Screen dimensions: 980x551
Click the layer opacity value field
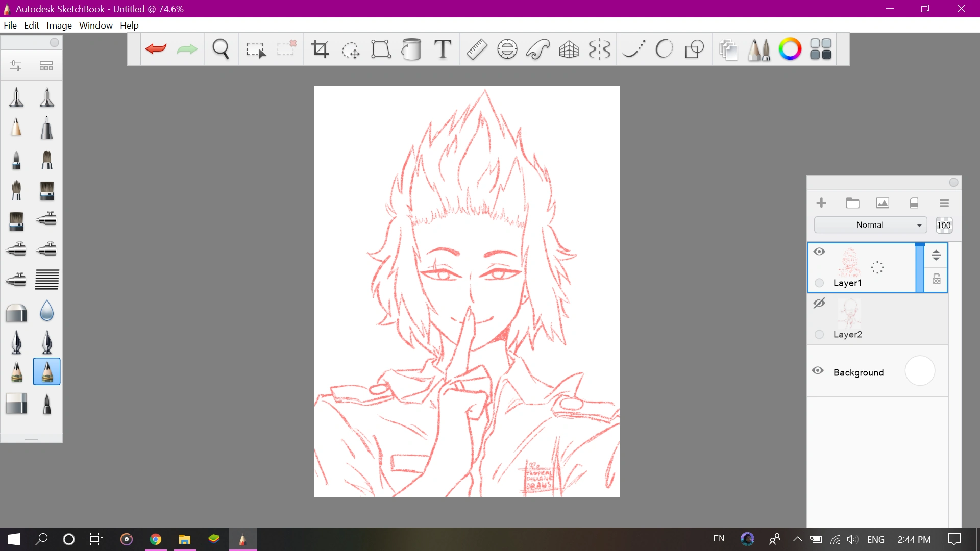pos(944,225)
